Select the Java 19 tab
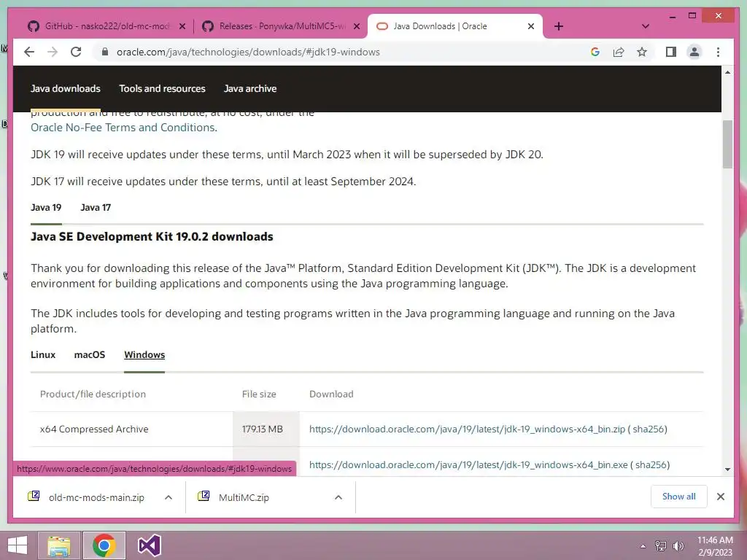747x560 pixels. point(46,208)
